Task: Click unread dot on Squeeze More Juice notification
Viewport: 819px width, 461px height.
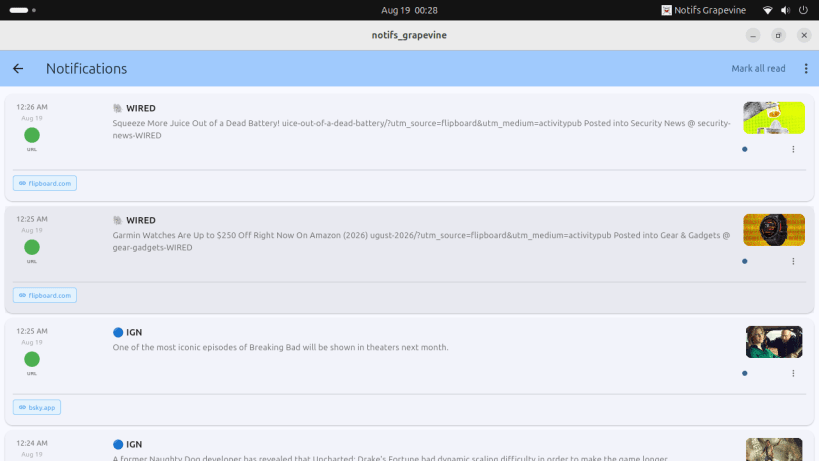Action: (745, 149)
